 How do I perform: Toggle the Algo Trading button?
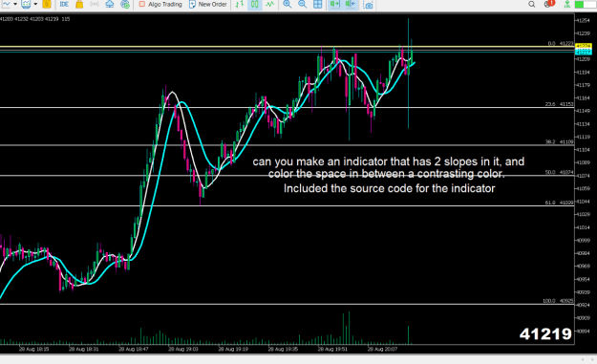pos(160,4)
